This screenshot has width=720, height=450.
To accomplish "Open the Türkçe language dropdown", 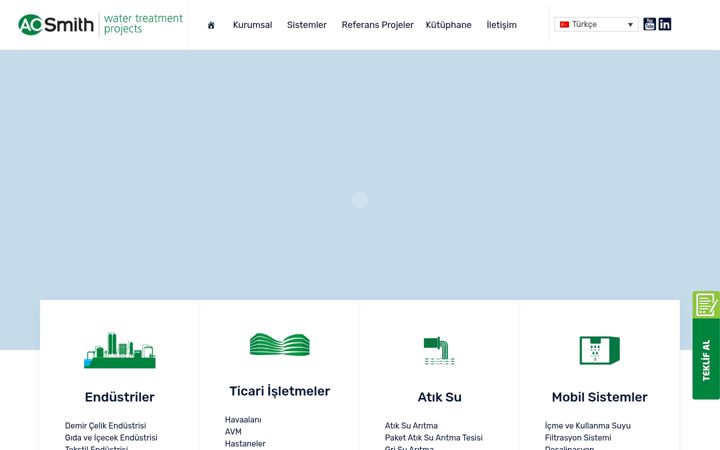I will [596, 24].
